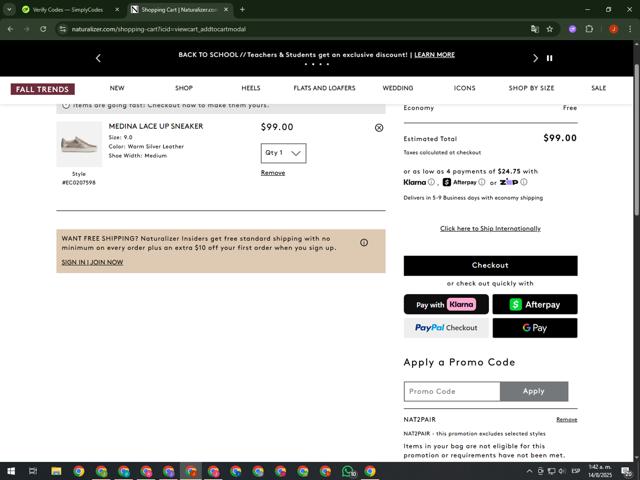640x480 pixels.
Task: Open Afterpay info icon
Action: coord(482,182)
